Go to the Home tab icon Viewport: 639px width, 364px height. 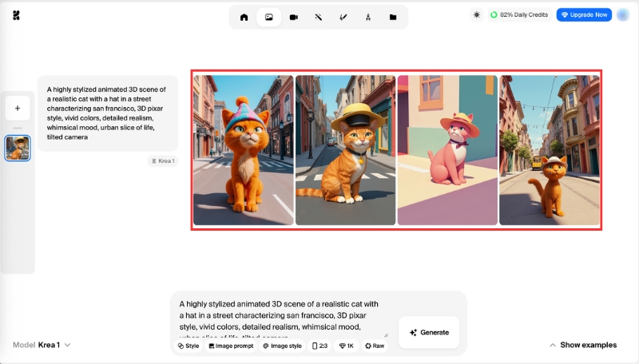(244, 17)
